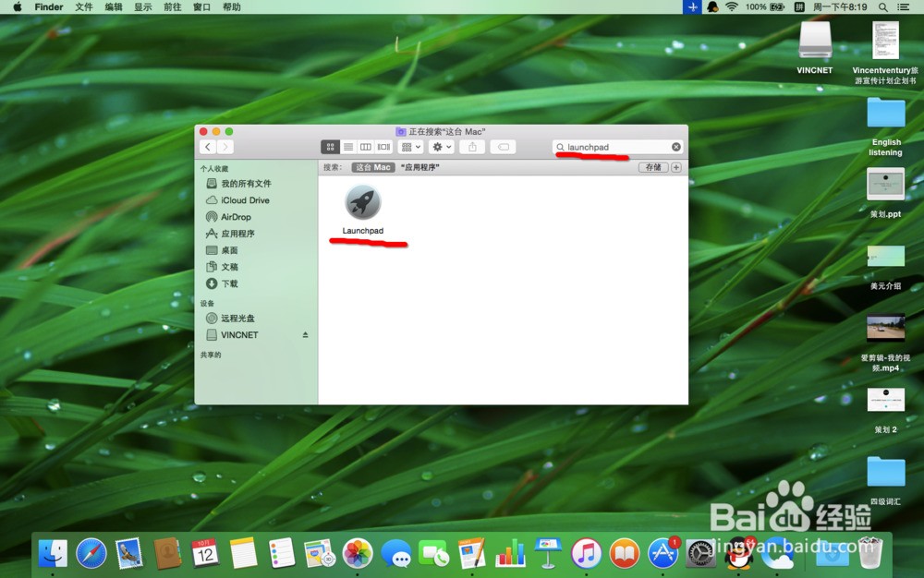Screen dimensions: 924x578
Task: Open Numbers from the Dock
Action: click(510, 553)
